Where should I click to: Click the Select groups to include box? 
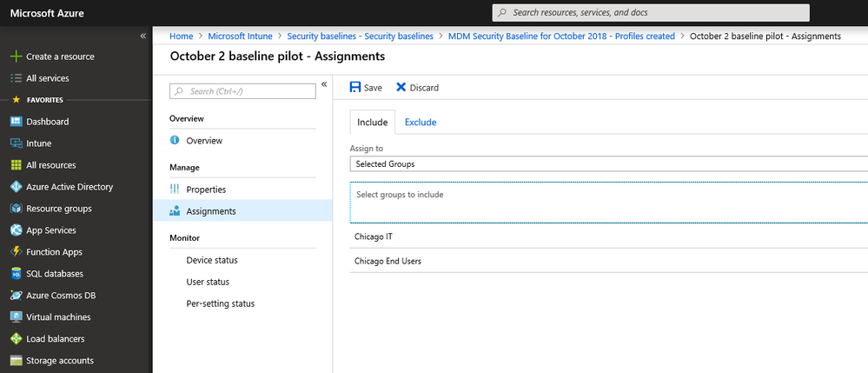point(609,202)
